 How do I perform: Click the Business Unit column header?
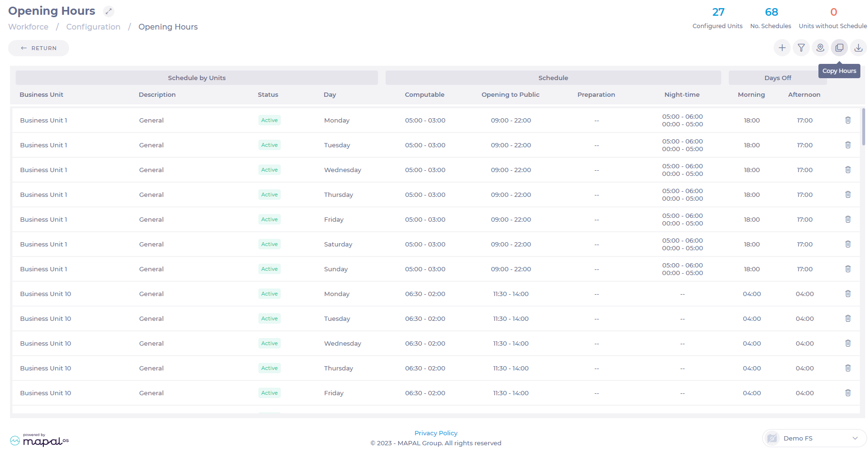click(x=41, y=94)
